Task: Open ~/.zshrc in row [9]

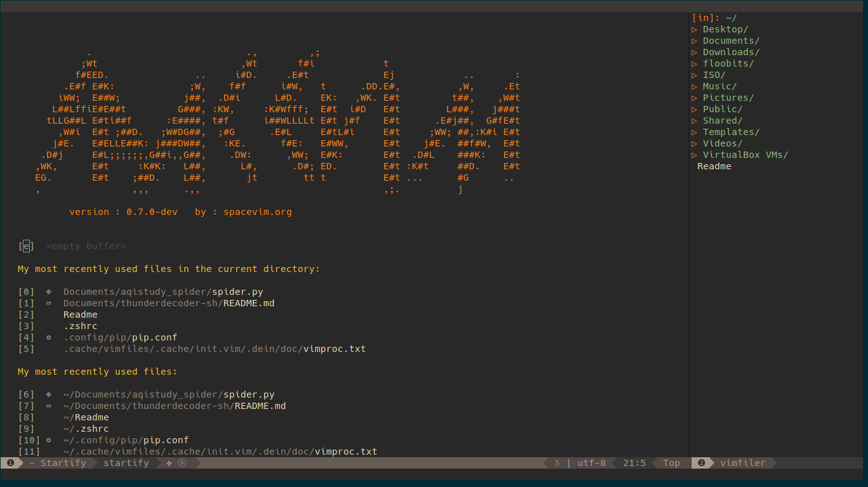Action: pyautogui.click(x=86, y=429)
